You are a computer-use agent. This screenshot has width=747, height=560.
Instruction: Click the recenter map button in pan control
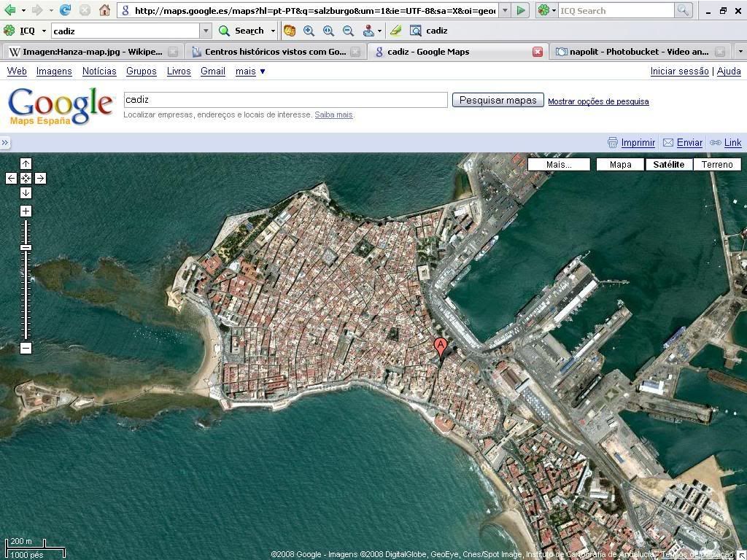coord(26,179)
